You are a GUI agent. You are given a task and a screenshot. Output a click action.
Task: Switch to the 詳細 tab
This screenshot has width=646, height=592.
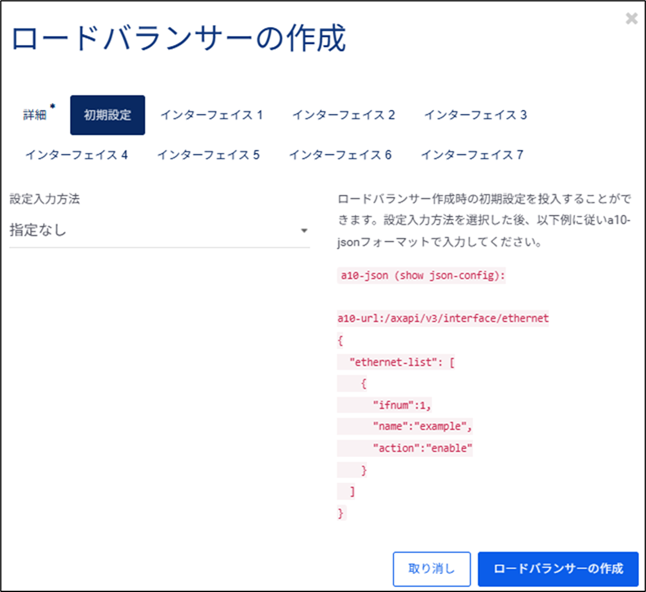[x=36, y=115]
